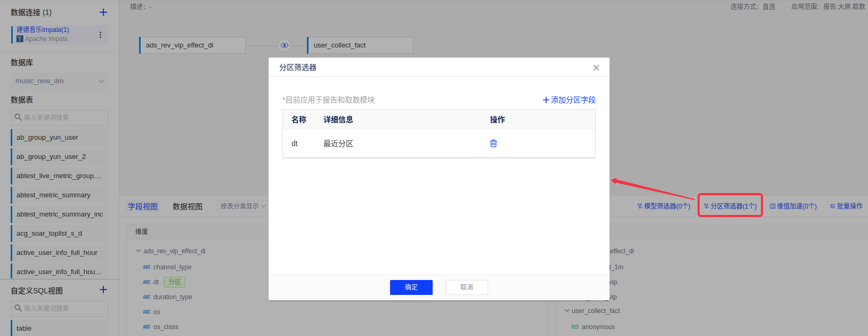868x336 pixels.
Task: Open more options for 建德音乐Impala connection
Action: pyautogui.click(x=100, y=35)
